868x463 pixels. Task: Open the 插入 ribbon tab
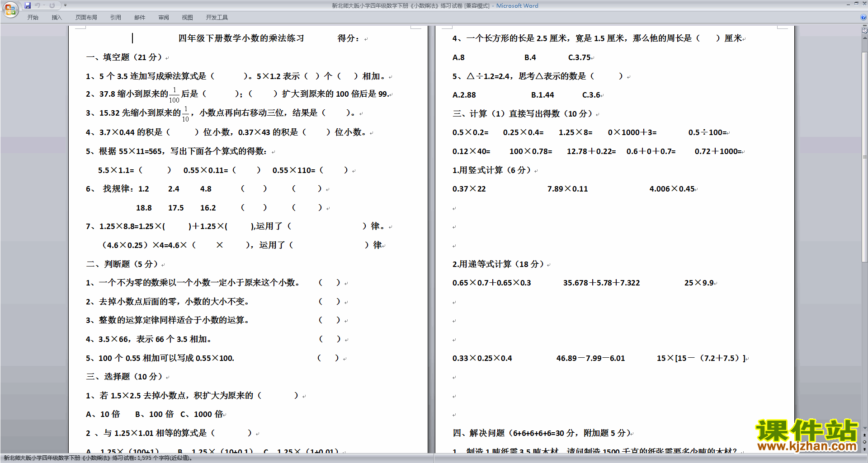57,18
